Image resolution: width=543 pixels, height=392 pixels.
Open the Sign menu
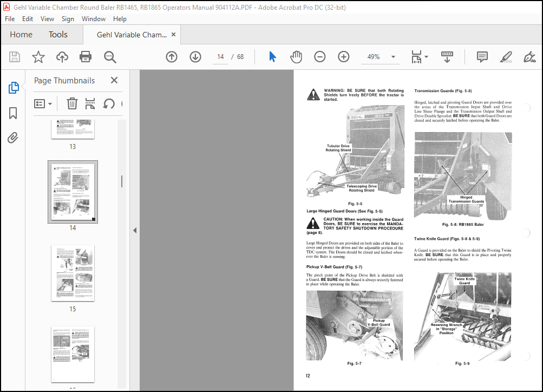click(68, 19)
